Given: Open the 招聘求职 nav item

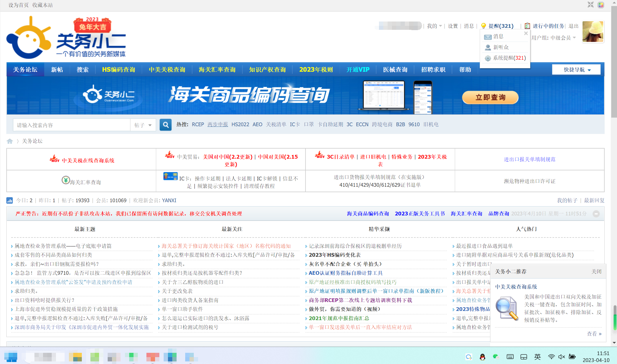Looking at the screenshot, I should 433,70.
